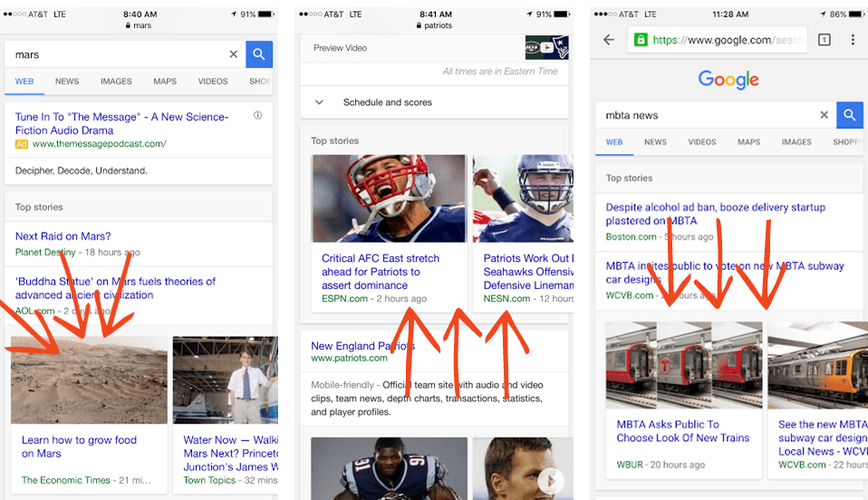Viewport: 868px width, 500px height.
Task: Open the 'Water Now' Town Topics card thumbnail
Action: 226,380
